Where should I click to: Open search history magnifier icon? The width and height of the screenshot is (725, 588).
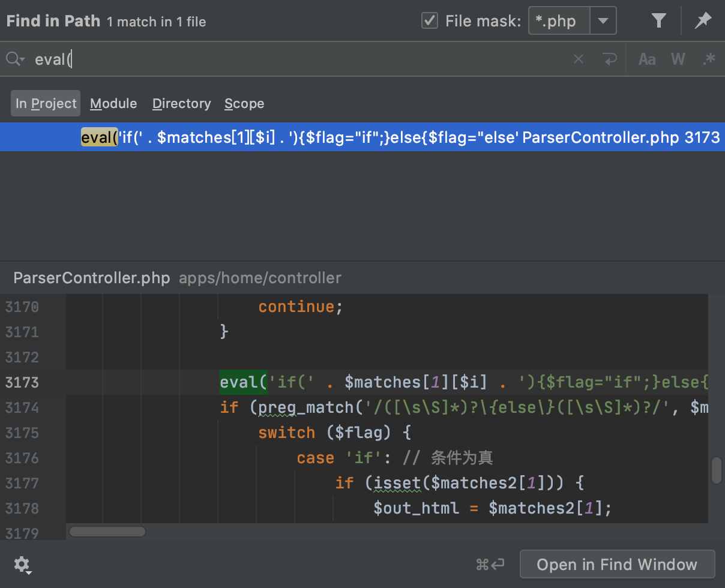15,59
